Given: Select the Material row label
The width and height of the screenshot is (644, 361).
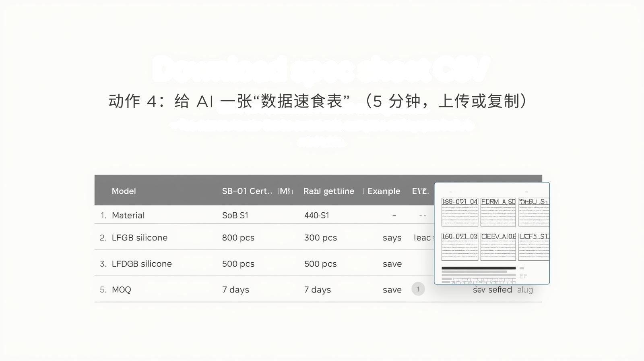Looking at the screenshot, I should 128,215.
